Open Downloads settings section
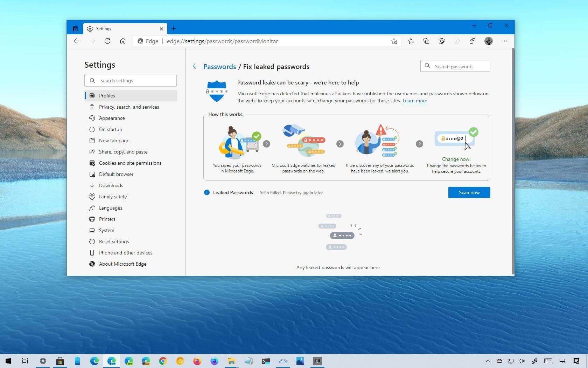The height and width of the screenshot is (368, 588). tap(131, 185)
